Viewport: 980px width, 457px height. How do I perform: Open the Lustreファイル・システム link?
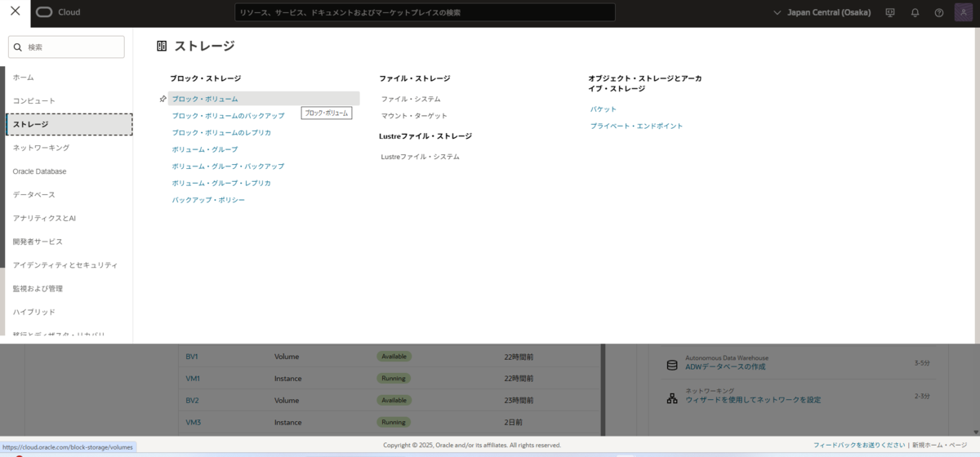click(421, 157)
